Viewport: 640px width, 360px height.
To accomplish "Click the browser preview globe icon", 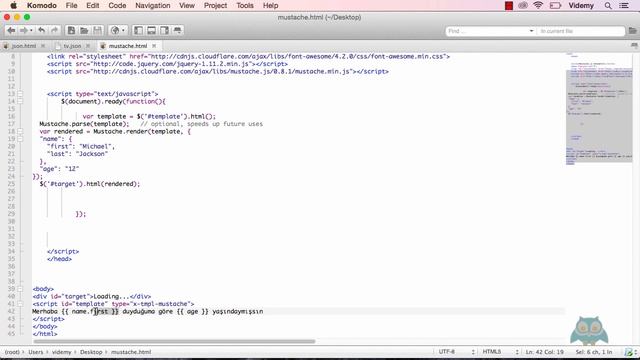I will click(x=115, y=31).
